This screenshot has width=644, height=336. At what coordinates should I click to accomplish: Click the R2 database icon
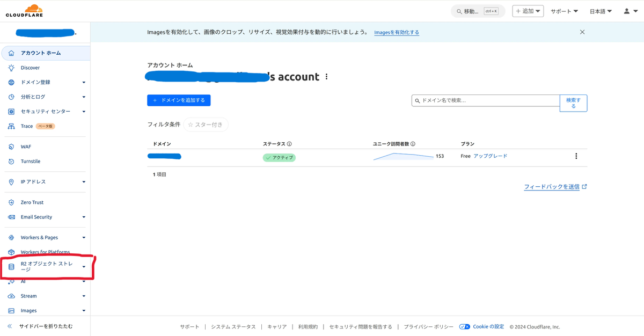pos(11,267)
